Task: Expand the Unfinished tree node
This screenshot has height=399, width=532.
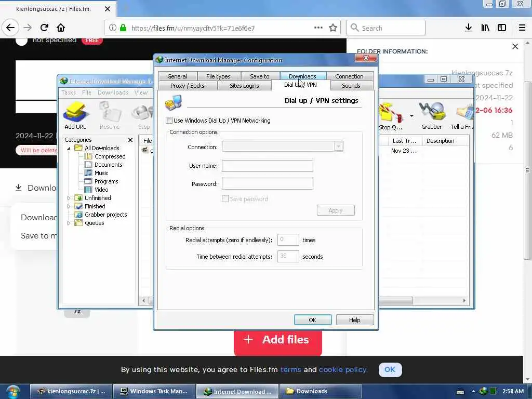Action: [x=69, y=198]
